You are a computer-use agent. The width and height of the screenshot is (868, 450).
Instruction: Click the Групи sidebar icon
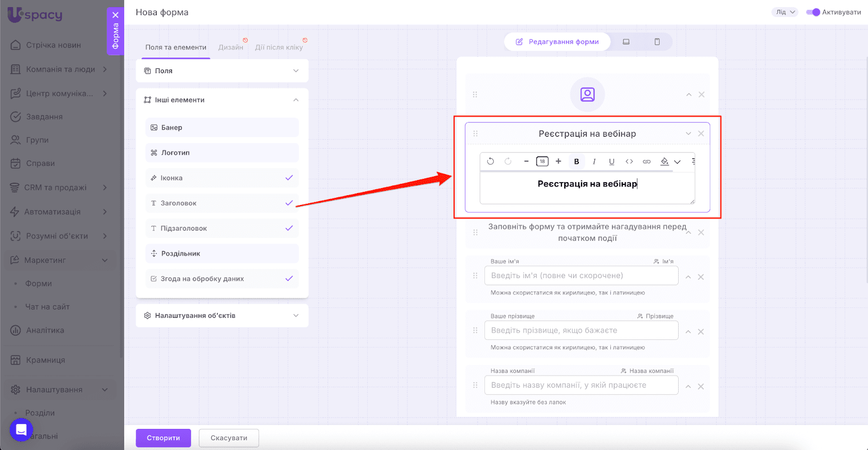click(16, 140)
